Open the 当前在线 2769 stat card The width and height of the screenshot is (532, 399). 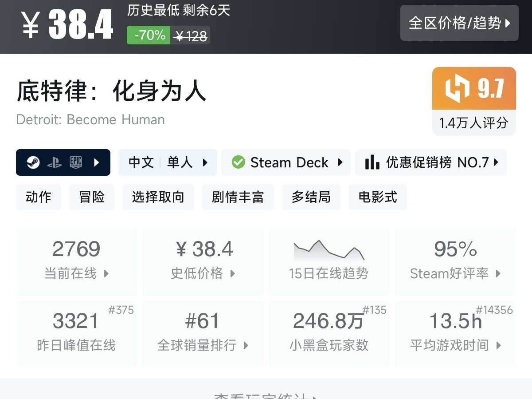(77, 262)
